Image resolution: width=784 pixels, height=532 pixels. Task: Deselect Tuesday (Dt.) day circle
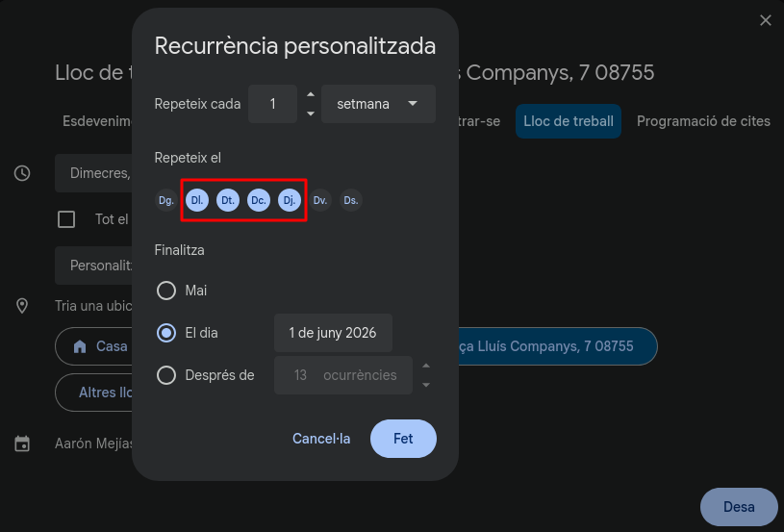tap(228, 200)
